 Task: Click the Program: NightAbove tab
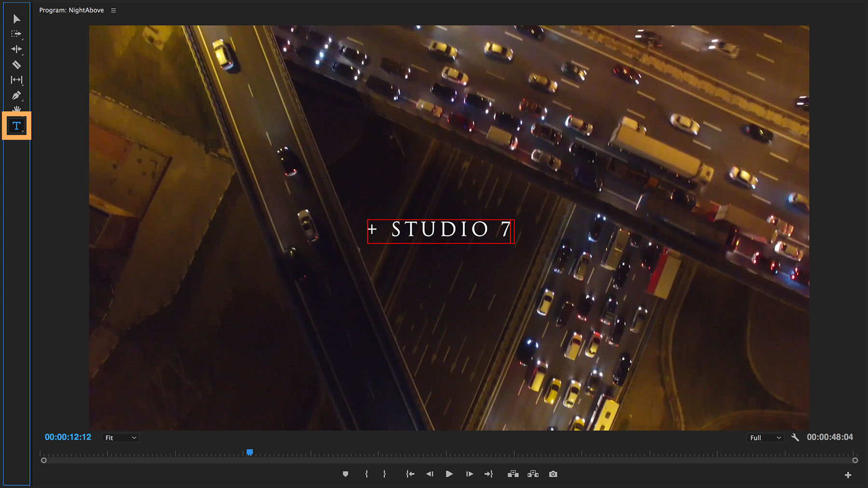70,10
